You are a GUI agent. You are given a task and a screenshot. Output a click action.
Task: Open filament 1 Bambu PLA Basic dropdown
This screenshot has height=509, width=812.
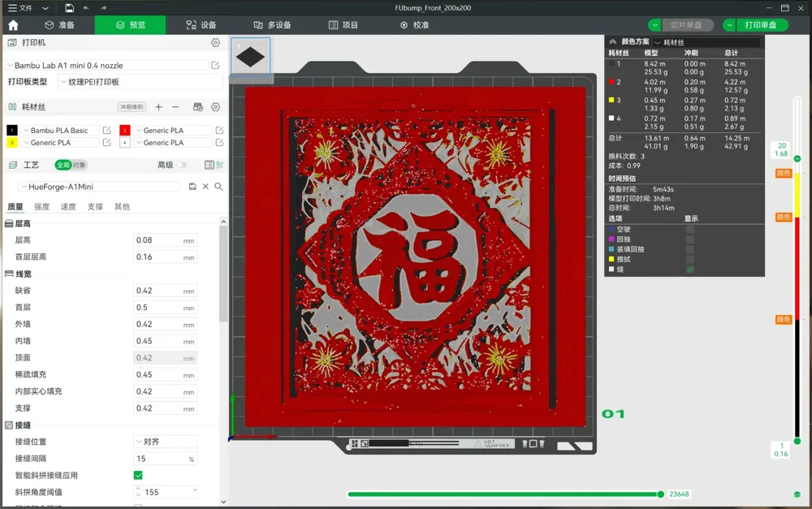pyautogui.click(x=59, y=131)
